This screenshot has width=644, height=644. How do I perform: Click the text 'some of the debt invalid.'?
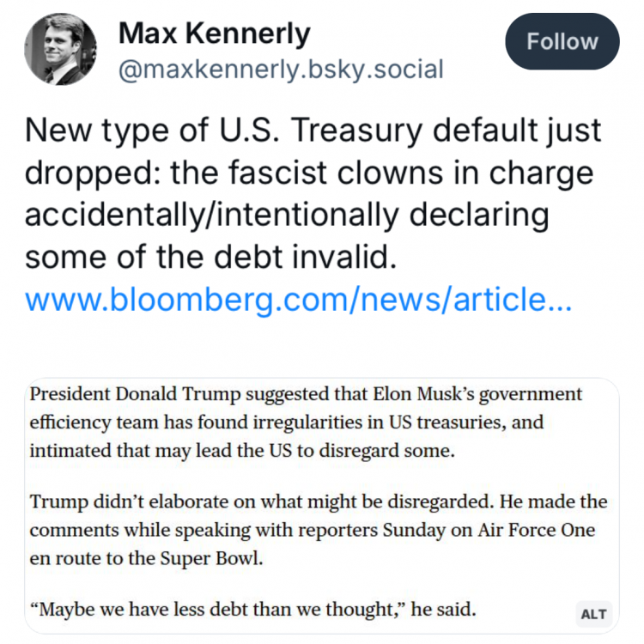click(x=211, y=257)
